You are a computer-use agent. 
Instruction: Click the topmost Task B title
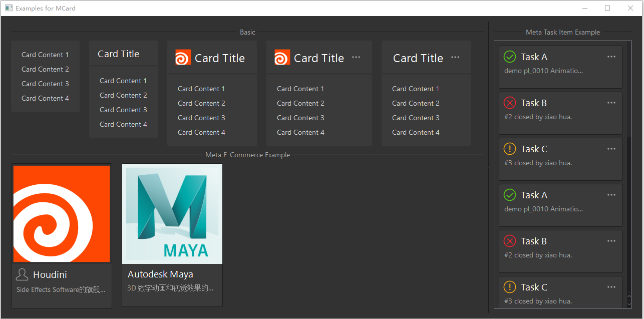tap(534, 103)
